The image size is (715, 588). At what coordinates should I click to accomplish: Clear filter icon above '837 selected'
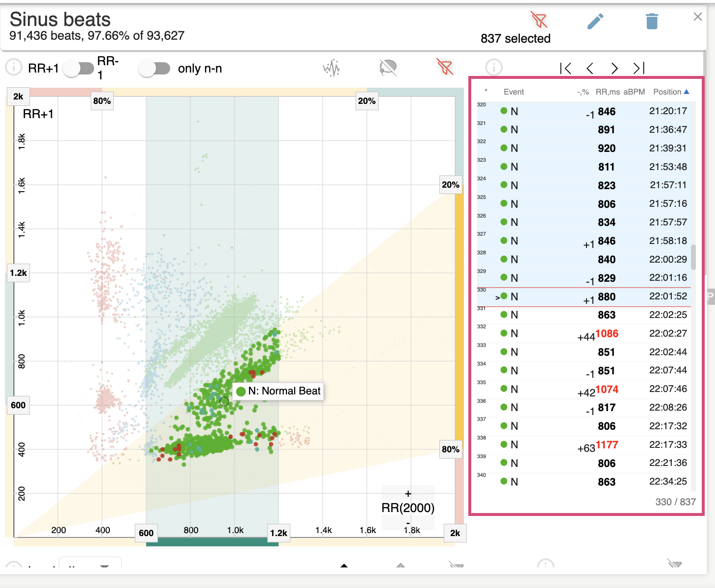pos(538,20)
